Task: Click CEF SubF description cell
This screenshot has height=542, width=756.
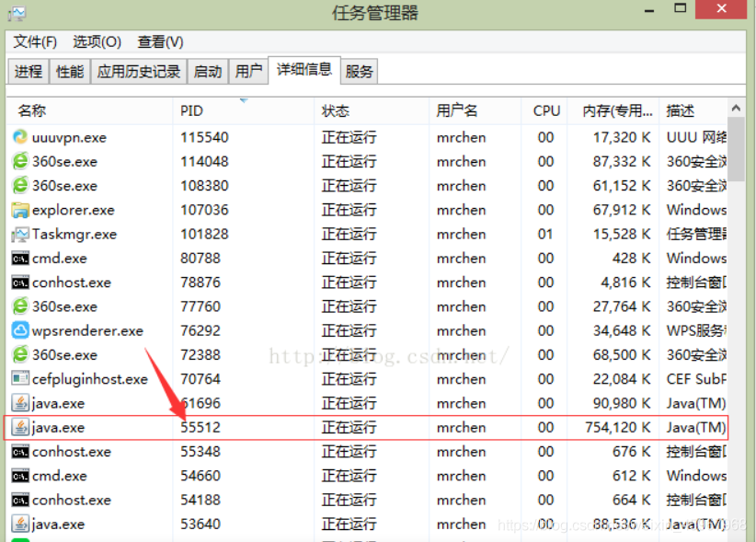Action: (696, 379)
